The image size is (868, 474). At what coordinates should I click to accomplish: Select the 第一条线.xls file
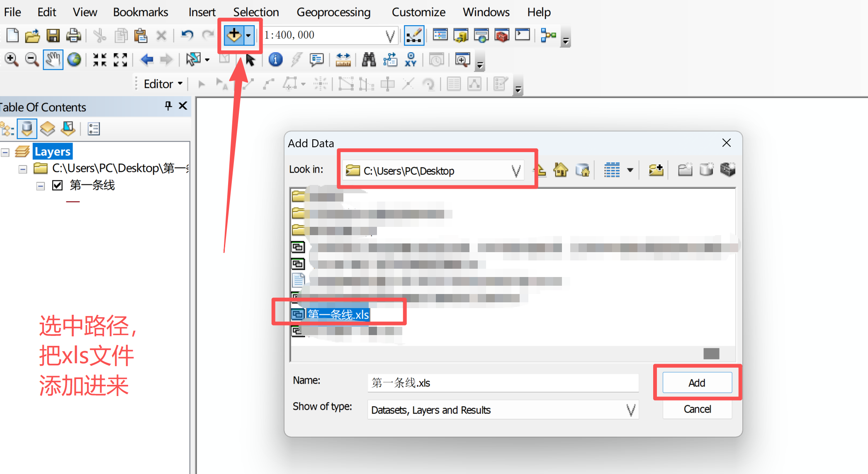point(338,315)
